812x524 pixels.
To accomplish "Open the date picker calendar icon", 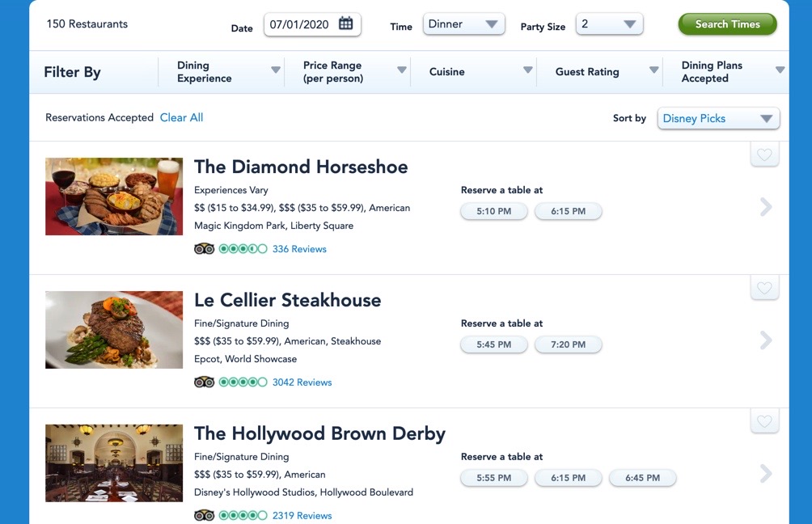I will (x=345, y=23).
